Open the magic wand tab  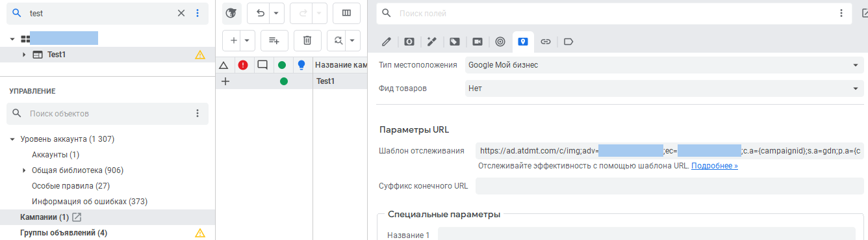coord(431,42)
